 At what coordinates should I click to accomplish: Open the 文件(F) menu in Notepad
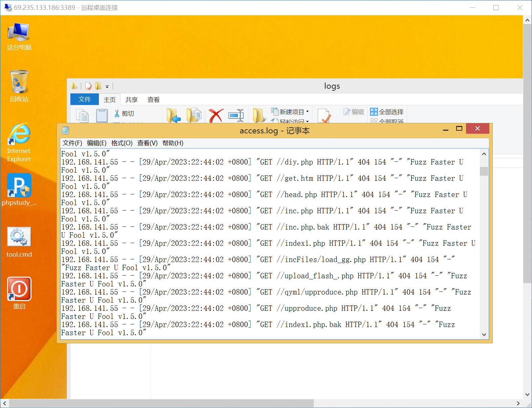(72, 143)
